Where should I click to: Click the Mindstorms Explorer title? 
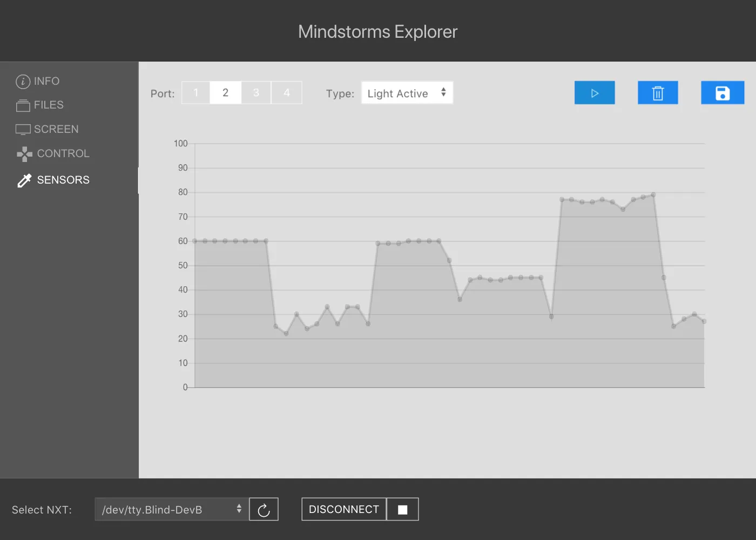tap(378, 31)
